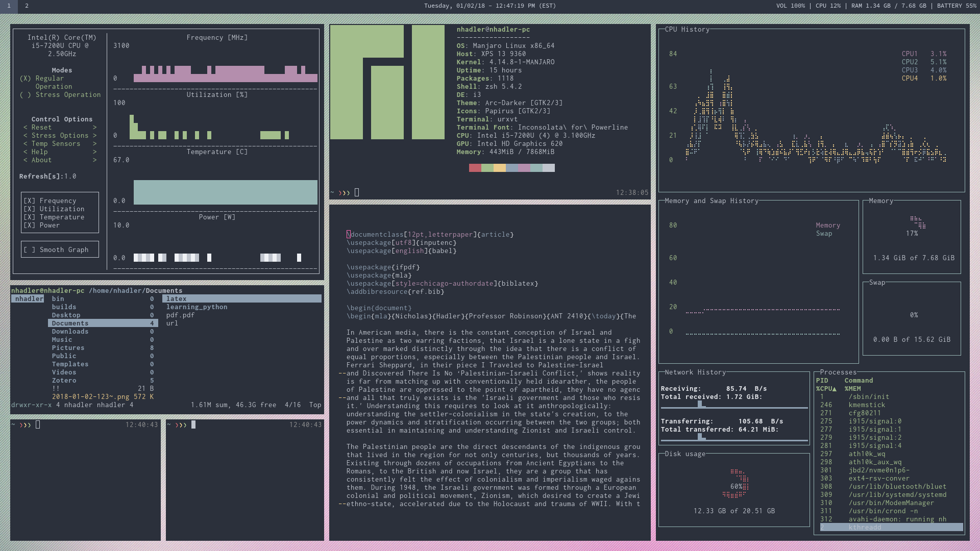Switch to workspace 2 in the bar
980x551 pixels.
[x=27, y=6]
